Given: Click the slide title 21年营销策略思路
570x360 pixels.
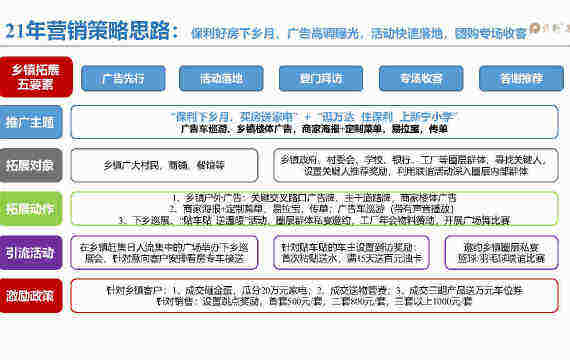Looking at the screenshot, I should point(92,31).
